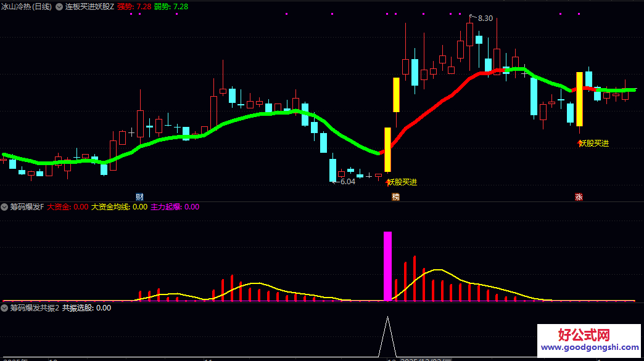Expand the 筹码爆发F indicator menu
This screenshot has height=361, width=644.
4,207
